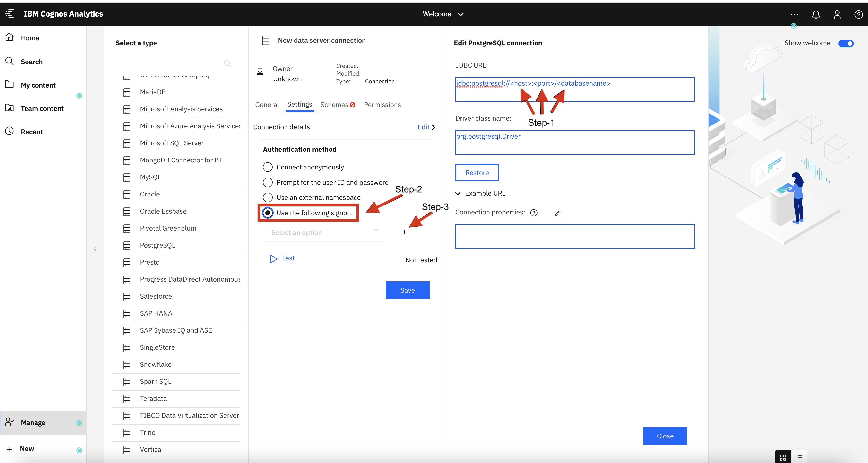This screenshot has width=868, height=463.
Task: Open the notifications bell icon
Action: [x=816, y=14]
